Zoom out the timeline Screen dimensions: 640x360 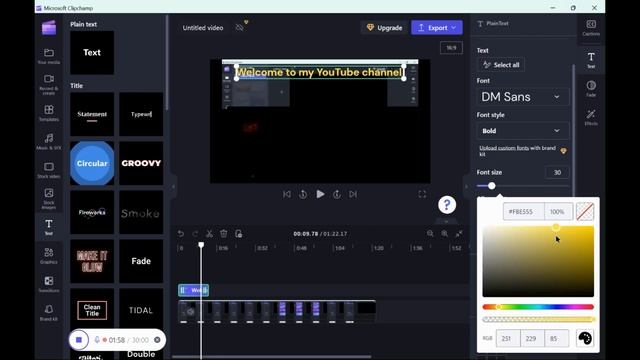[x=430, y=233]
